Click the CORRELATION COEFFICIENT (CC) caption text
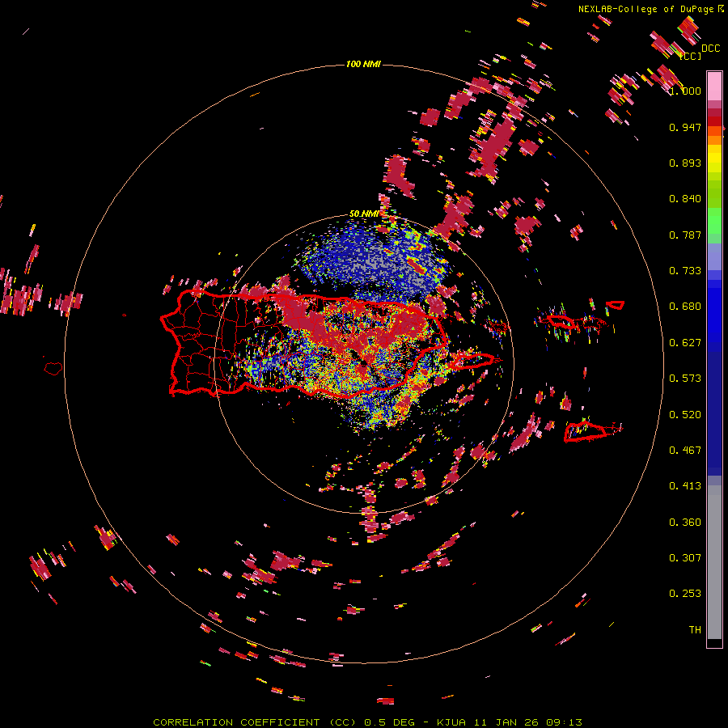The width and height of the screenshot is (728, 728). (255, 722)
